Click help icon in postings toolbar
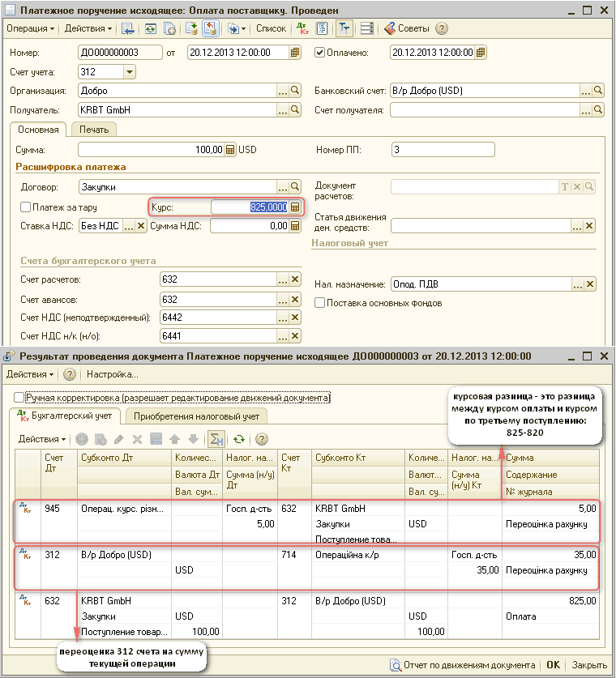 click(261, 439)
